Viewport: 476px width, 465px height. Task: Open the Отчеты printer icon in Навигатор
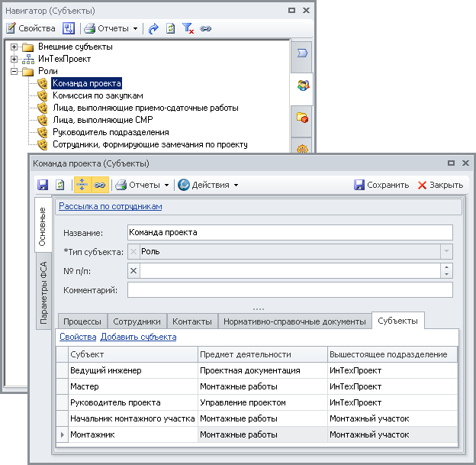(89, 28)
